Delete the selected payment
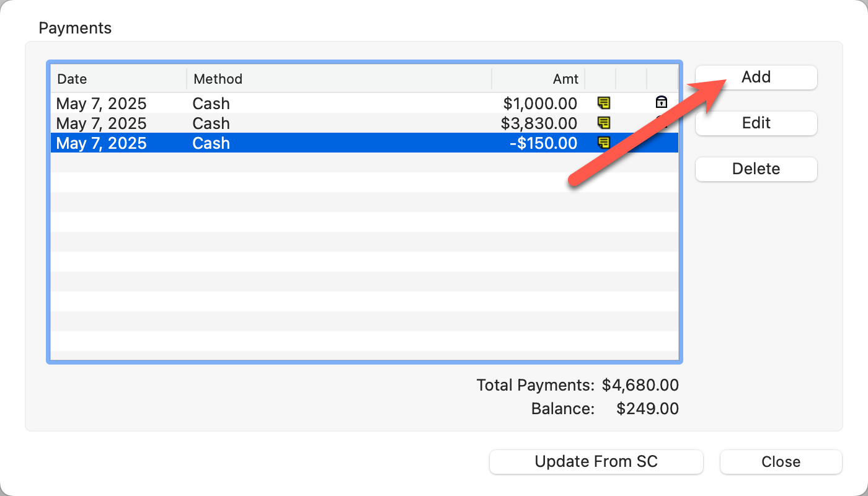868x496 pixels. point(756,169)
